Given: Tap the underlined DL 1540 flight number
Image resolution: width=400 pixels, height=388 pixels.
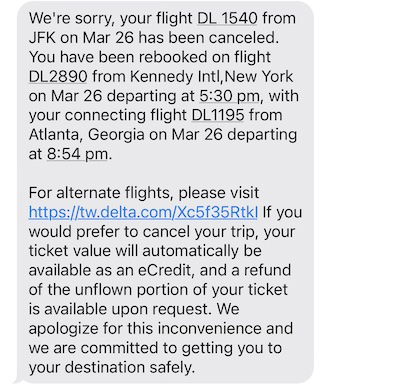Looking at the screenshot, I should [227, 18].
